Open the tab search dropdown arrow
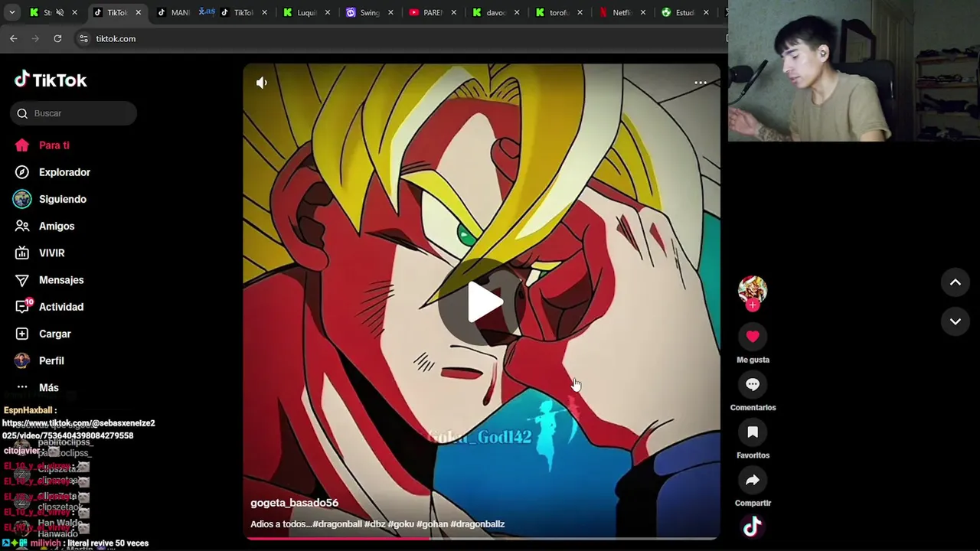This screenshot has height=551, width=980. (11, 12)
